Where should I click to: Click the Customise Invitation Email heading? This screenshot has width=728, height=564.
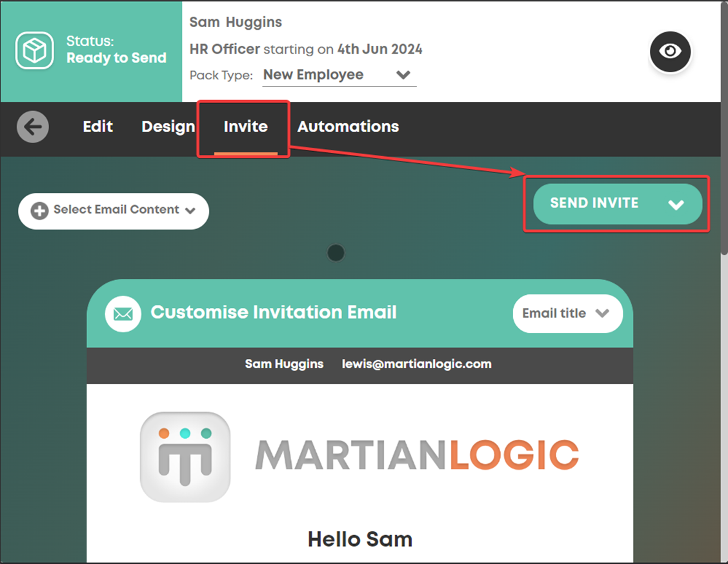click(274, 312)
